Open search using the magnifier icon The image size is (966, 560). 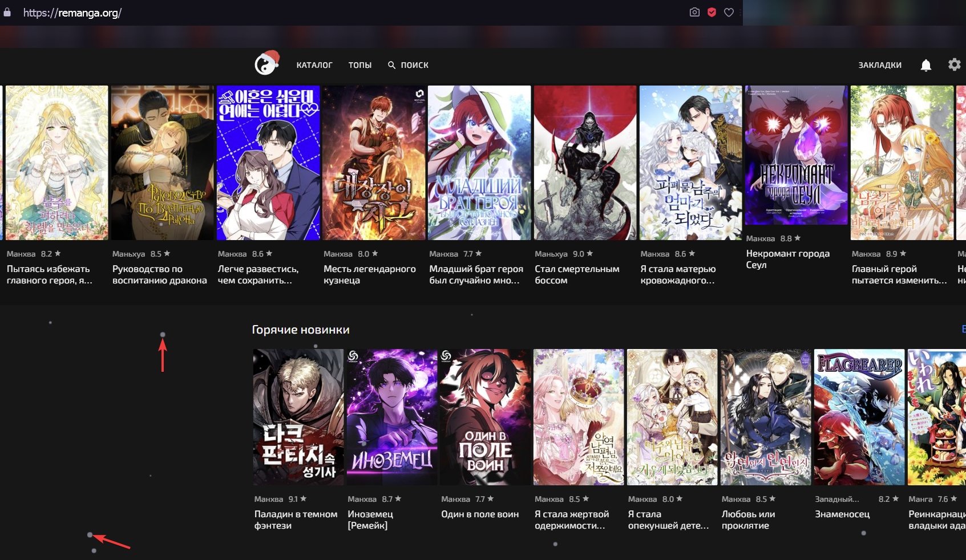pyautogui.click(x=392, y=64)
